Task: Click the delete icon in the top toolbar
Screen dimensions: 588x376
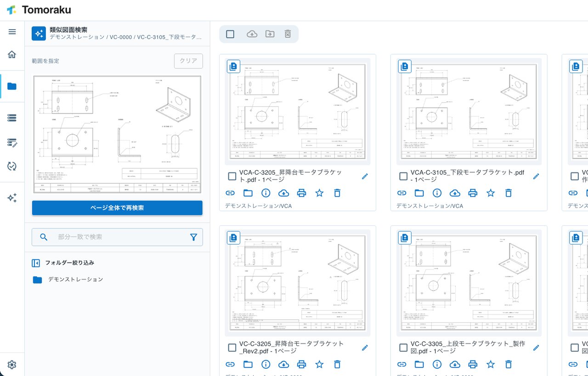Action: (x=288, y=34)
